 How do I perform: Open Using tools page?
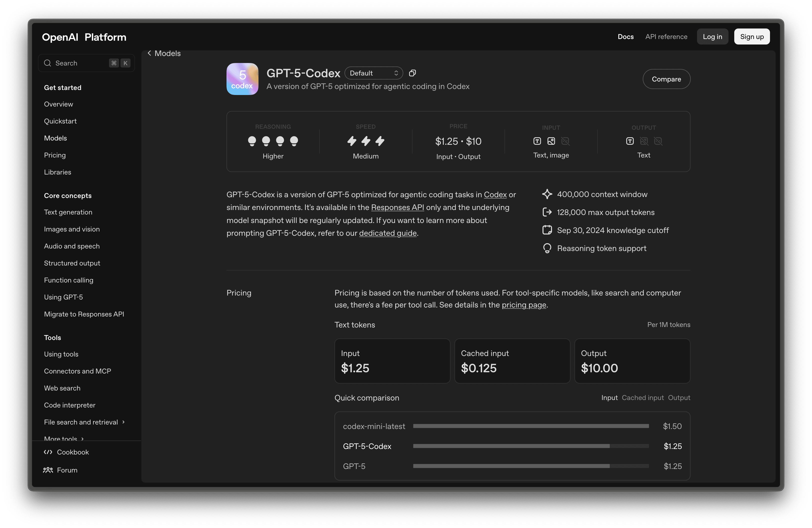coord(61,354)
